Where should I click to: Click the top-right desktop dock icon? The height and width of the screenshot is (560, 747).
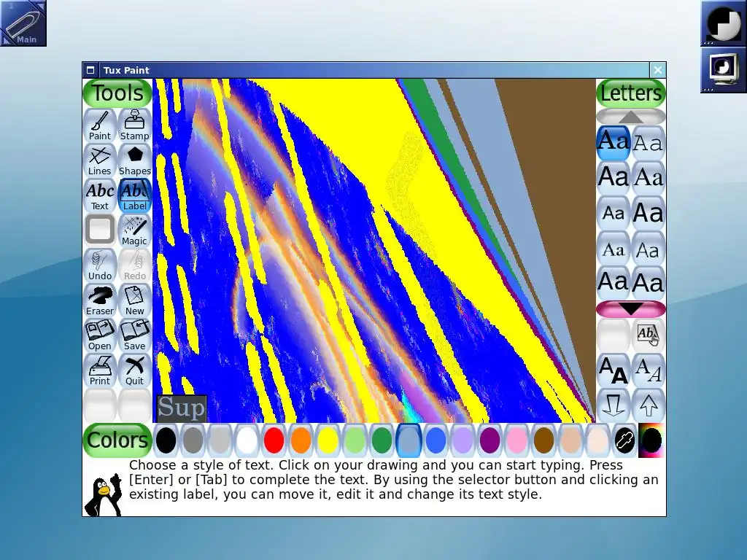724,23
